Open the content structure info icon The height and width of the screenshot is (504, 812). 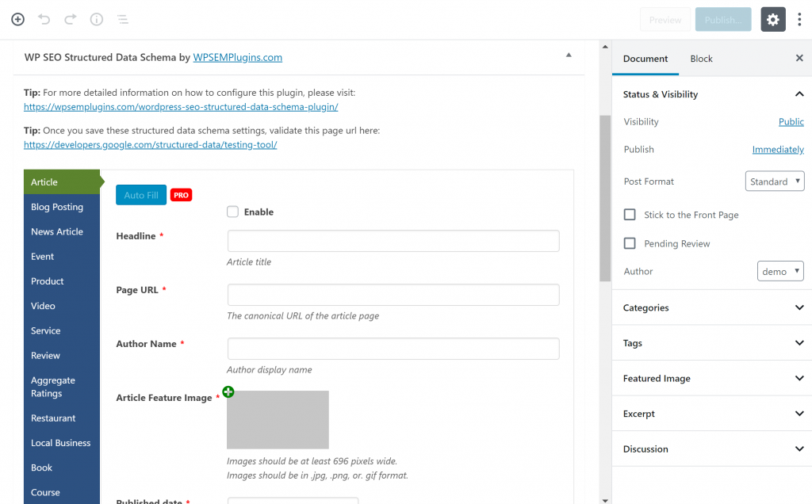pyautogui.click(x=96, y=19)
